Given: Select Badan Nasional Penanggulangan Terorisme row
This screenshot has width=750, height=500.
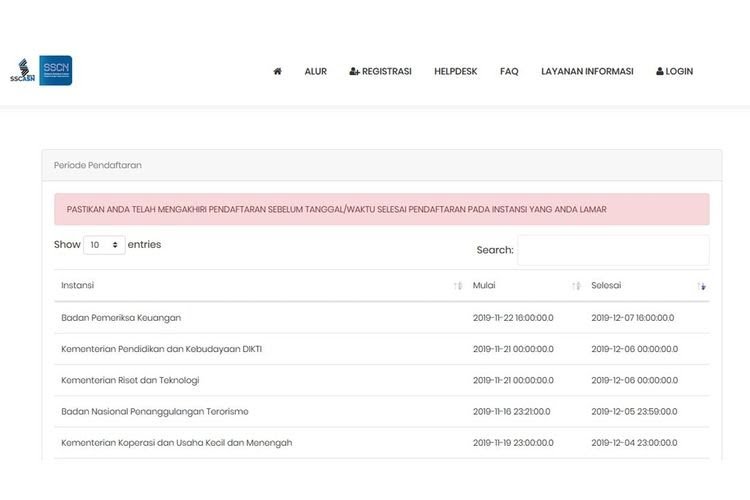Looking at the screenshot, I should tap(154, 411).
